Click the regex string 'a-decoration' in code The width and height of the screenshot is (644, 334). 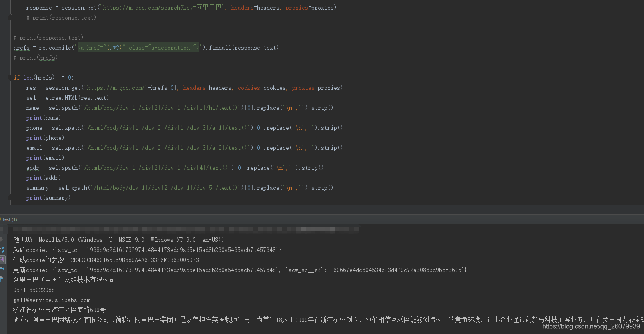(171, 48)
